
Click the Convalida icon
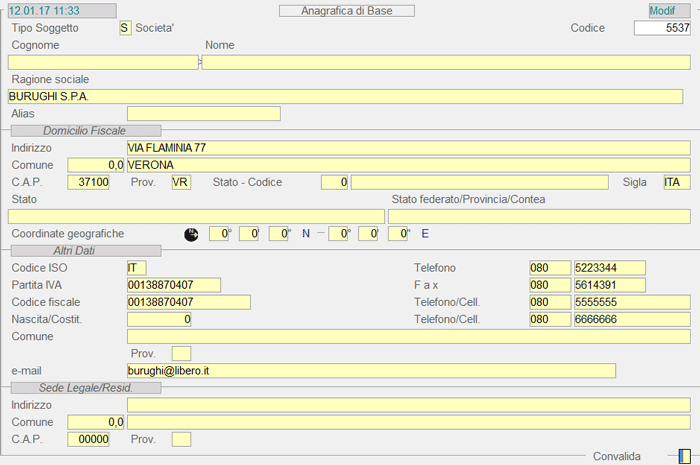(x=684, y=456)
